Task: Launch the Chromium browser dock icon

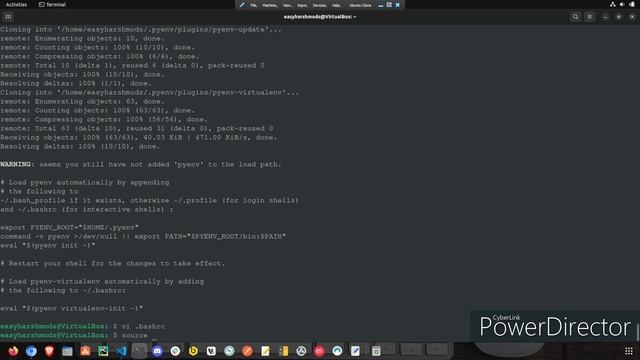Action: [31, 351]
